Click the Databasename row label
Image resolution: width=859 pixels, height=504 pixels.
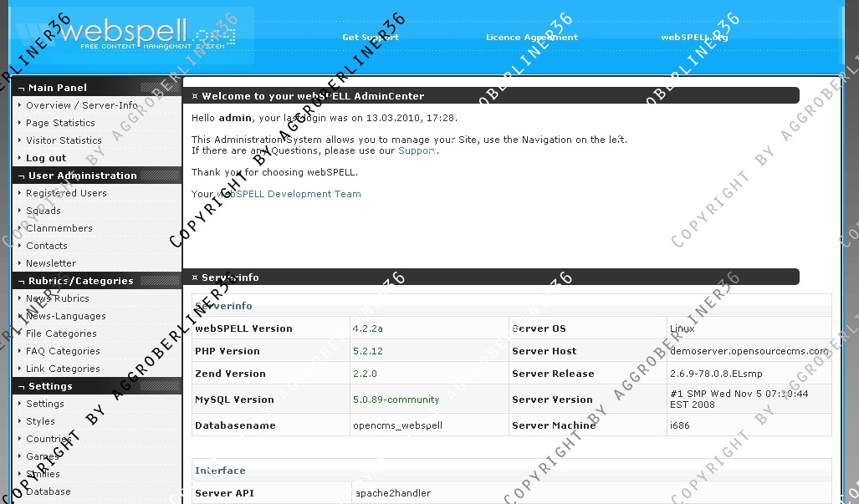point(236,425)
